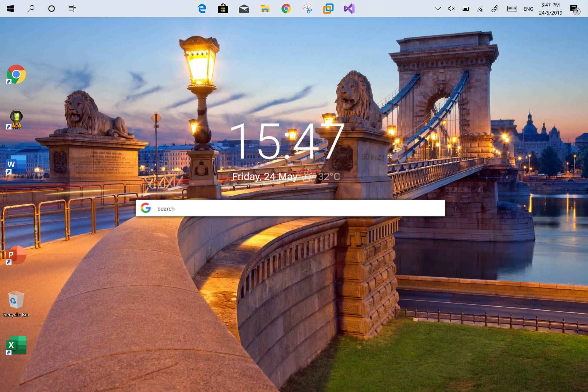Select the Chrome desktop shortcut
Image resolution: width=588 pixels, height=392 pixels.
16,74
